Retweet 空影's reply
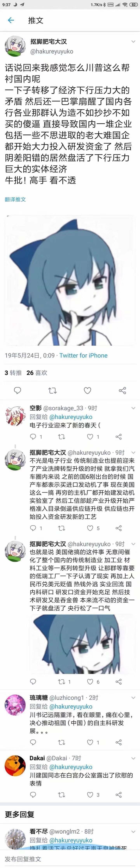 (61, 437)
